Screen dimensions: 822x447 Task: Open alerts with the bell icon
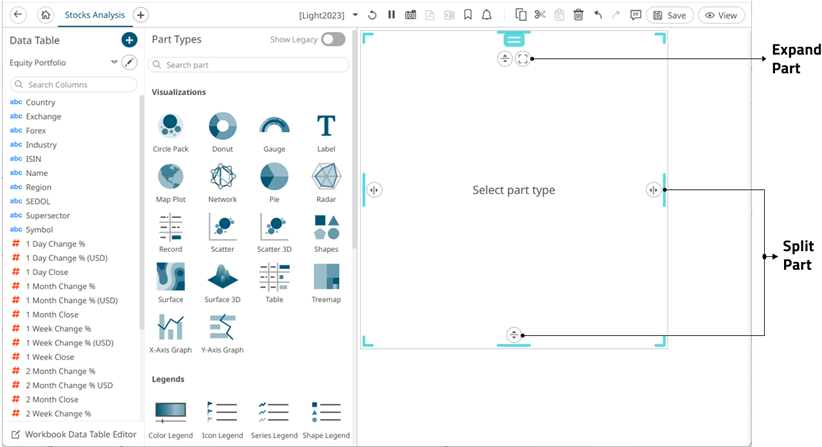486,15
